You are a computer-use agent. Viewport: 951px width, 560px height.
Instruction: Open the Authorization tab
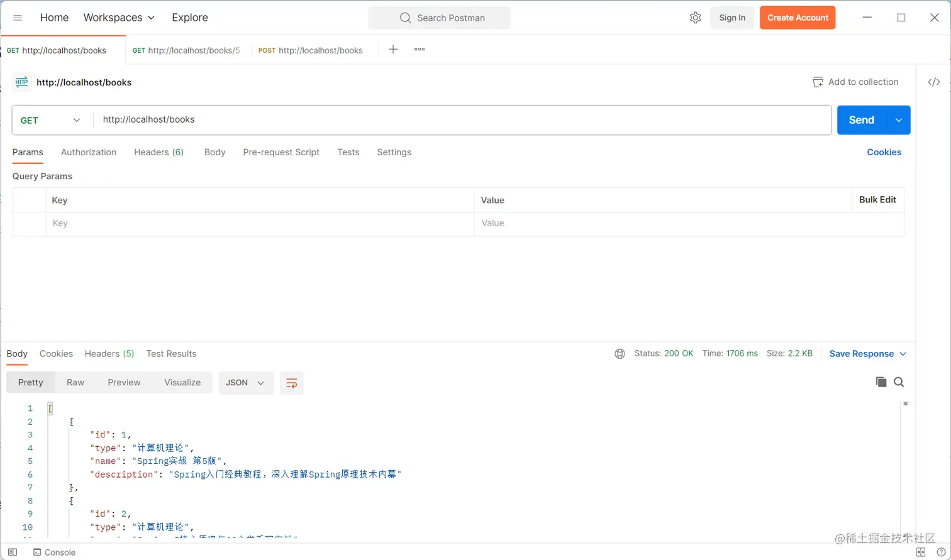coord(89,152)
